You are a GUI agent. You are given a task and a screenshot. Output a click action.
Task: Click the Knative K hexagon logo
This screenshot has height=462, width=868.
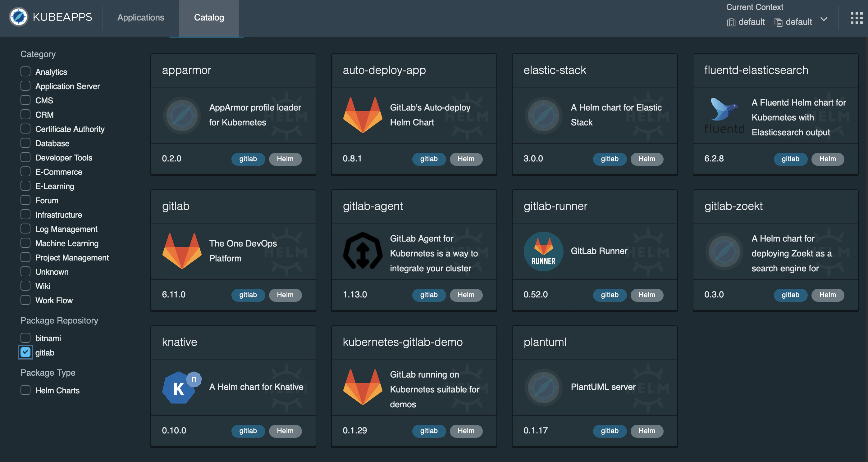tap(182, 387)
